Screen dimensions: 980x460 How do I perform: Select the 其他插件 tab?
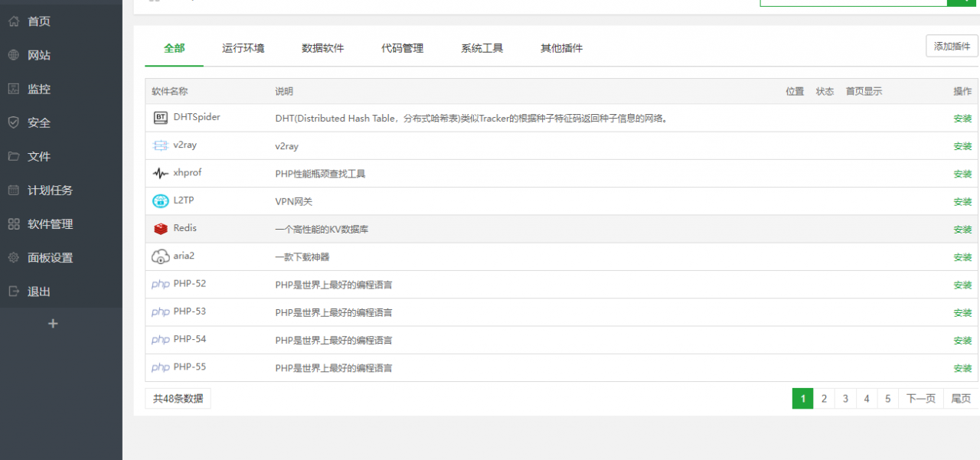pyautogui.click(x=562, y=48)
